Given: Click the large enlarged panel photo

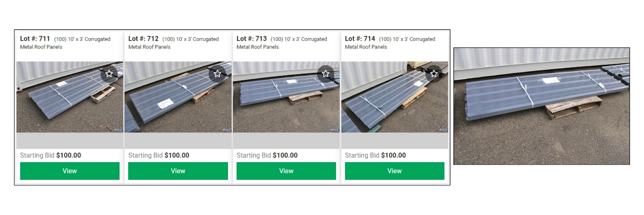Looking at the screenshot, I should pos(542,106).
